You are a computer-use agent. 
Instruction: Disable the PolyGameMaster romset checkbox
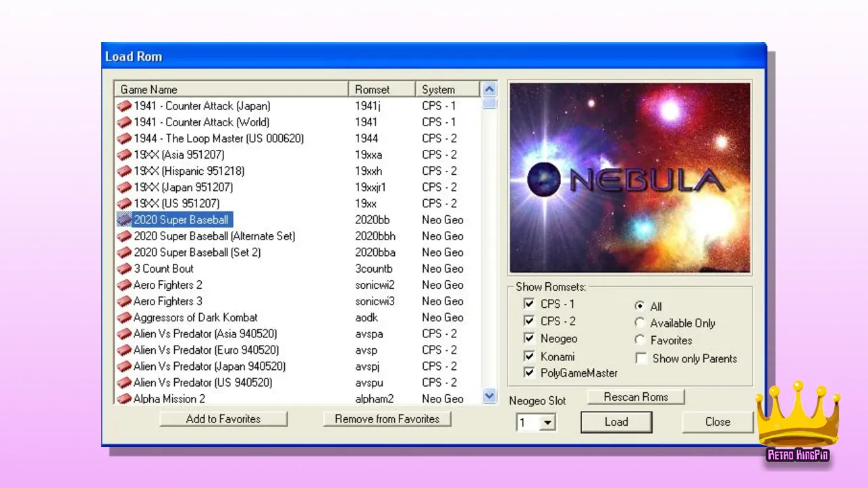pos(528,373)
